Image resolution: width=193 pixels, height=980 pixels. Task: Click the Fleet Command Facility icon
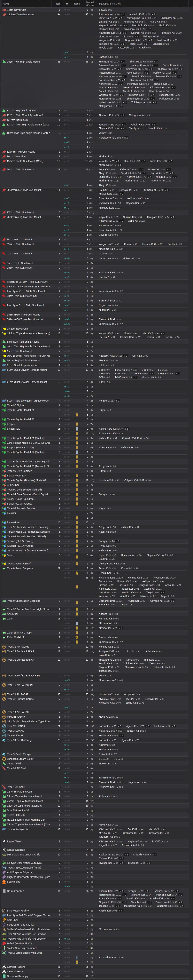tap(4, 924)
